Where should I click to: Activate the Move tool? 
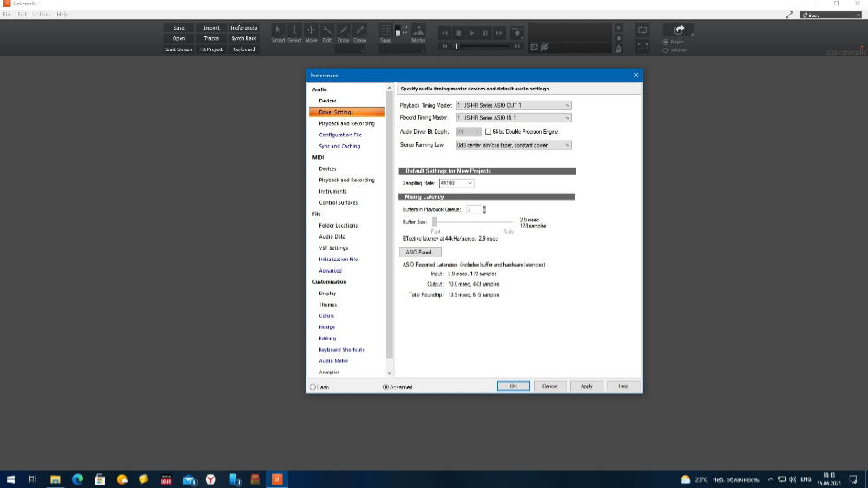click(x=311, y=33)
